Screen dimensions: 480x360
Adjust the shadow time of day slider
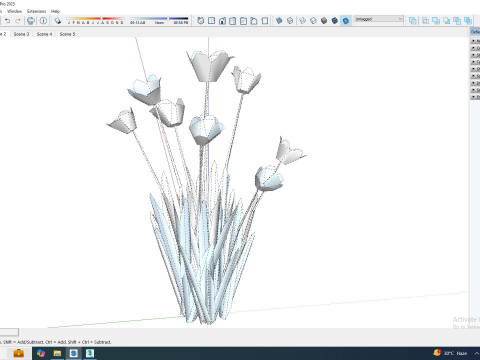[x=159, y=21]
